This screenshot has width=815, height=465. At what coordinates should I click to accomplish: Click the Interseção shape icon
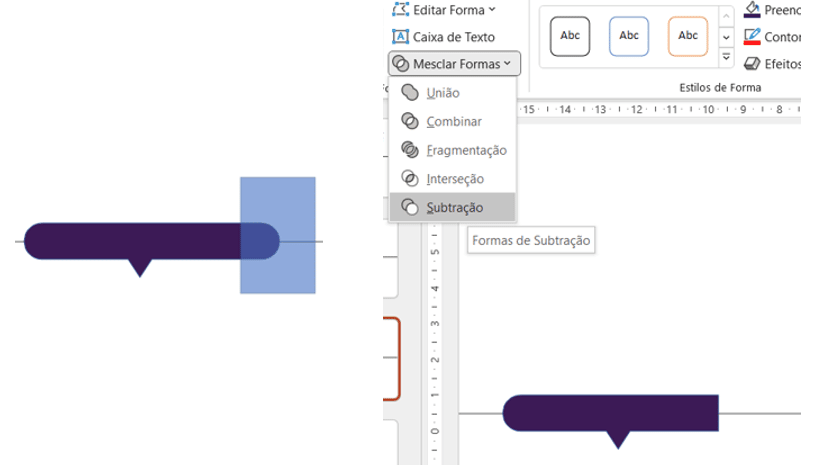(410, 179)
